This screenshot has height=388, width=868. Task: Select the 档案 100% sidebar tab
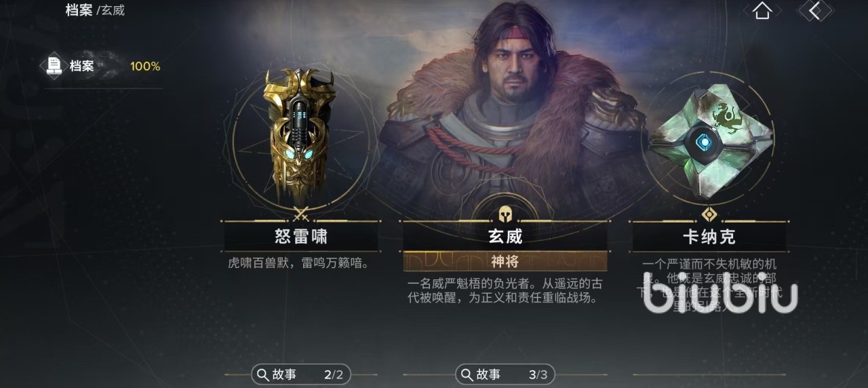pyautogui.click(x=104, y=66)
